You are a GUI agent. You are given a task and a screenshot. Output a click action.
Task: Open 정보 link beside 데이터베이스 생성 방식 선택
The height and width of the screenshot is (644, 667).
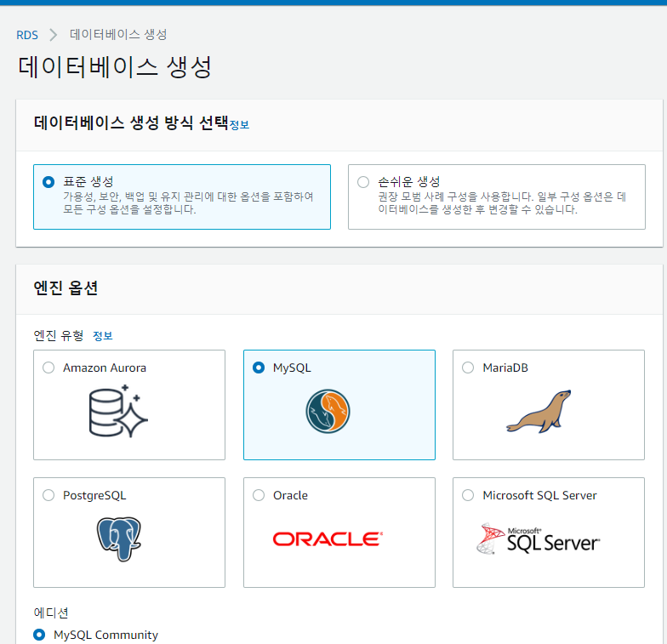(239, 124)
